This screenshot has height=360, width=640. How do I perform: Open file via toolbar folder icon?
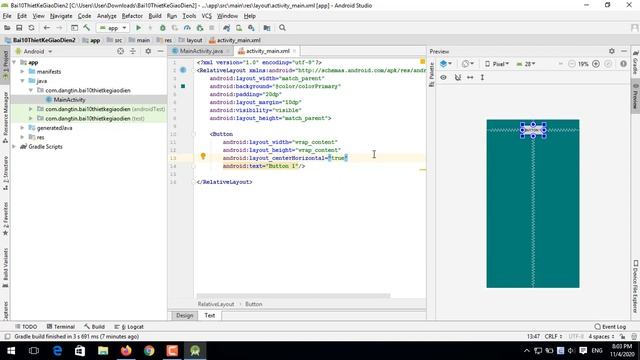pyautogui.click(x=7, y=28)
